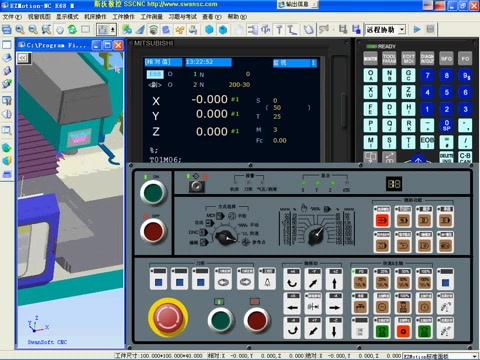The image size is (480, 360).
Task: Open the 文件 menu
Action: click(x=12, y=17)
